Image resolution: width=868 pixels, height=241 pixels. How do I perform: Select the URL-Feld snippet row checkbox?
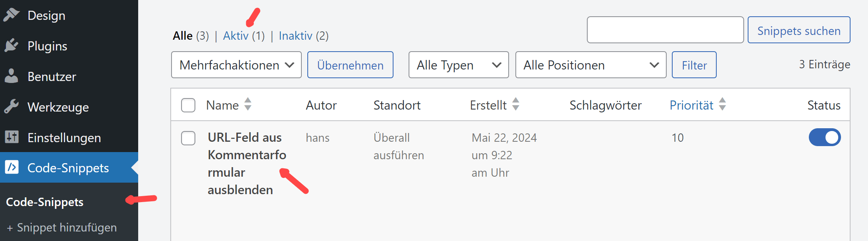click(188, 138)
